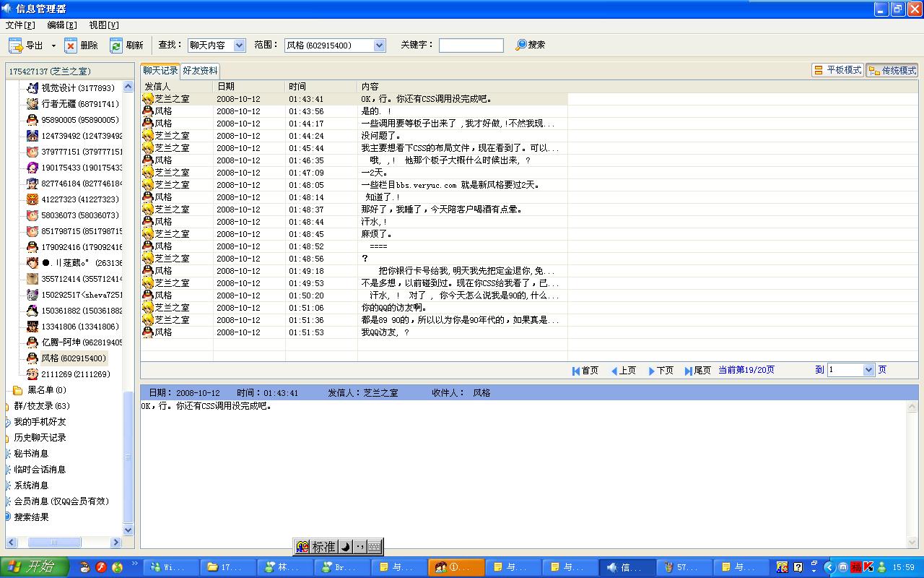
Task: Click avatar icon of 179092416
Action: [x=32, y=247]
